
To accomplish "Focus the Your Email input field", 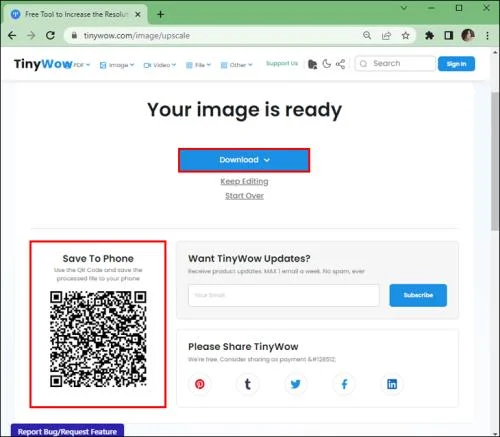I will pos(284,295).
